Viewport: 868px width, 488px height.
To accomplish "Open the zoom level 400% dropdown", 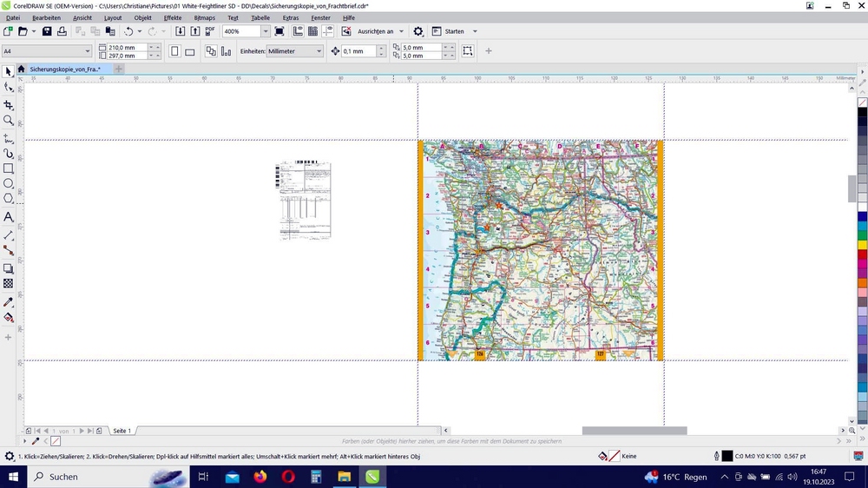I will [x=265, y=31].
